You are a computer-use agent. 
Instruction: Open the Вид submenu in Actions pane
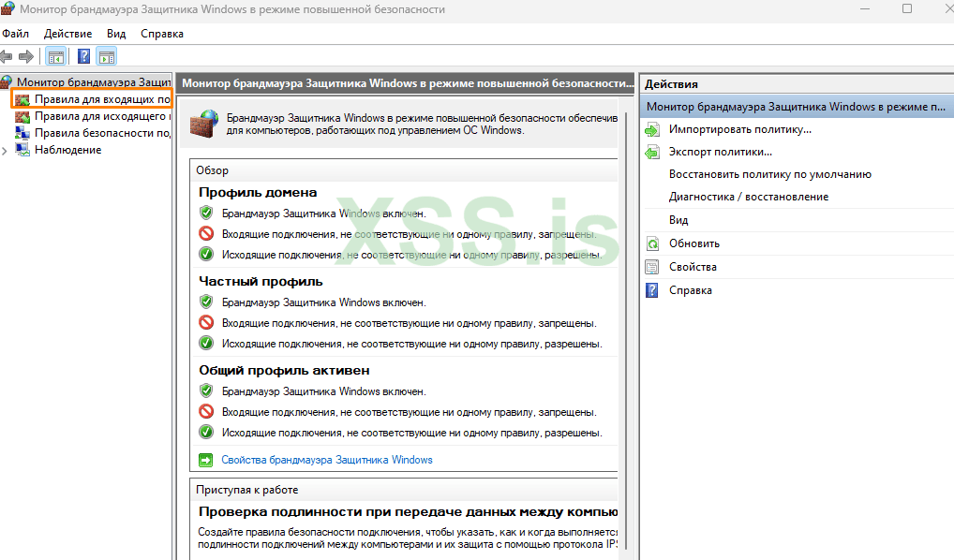678,220
